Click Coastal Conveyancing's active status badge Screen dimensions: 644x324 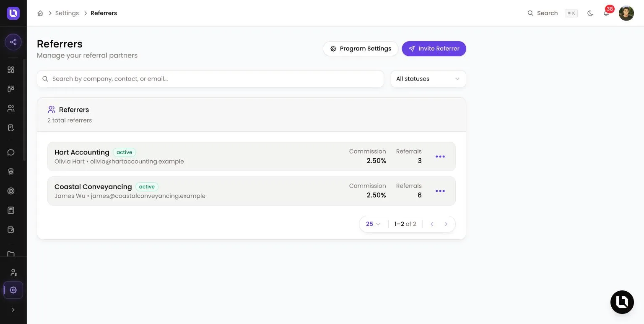point(147,187)
